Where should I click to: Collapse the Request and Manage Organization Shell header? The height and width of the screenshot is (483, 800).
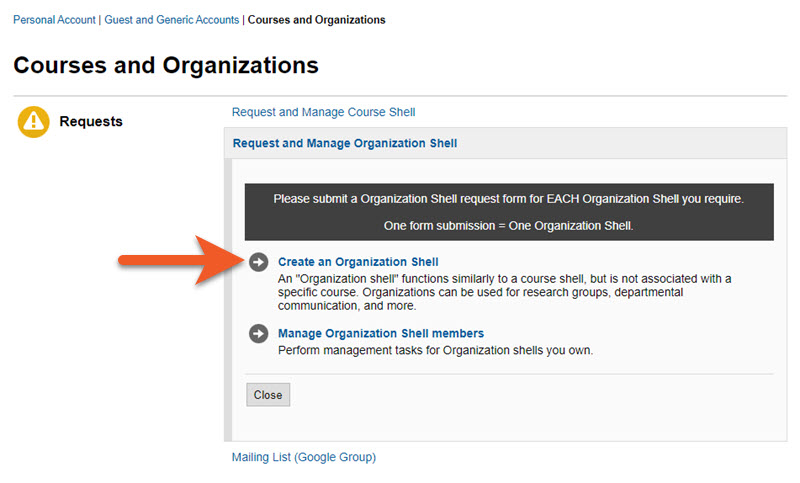(x=344, y=143)
